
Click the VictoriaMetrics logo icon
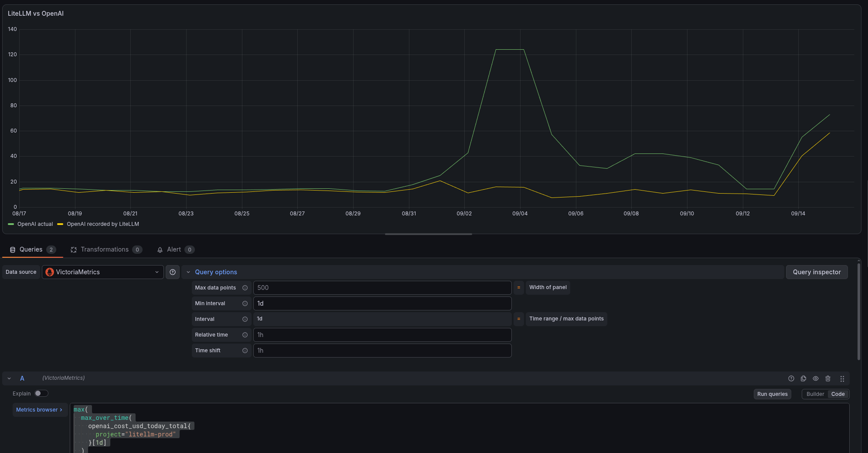pyautogui.click(x=50, y=272)
